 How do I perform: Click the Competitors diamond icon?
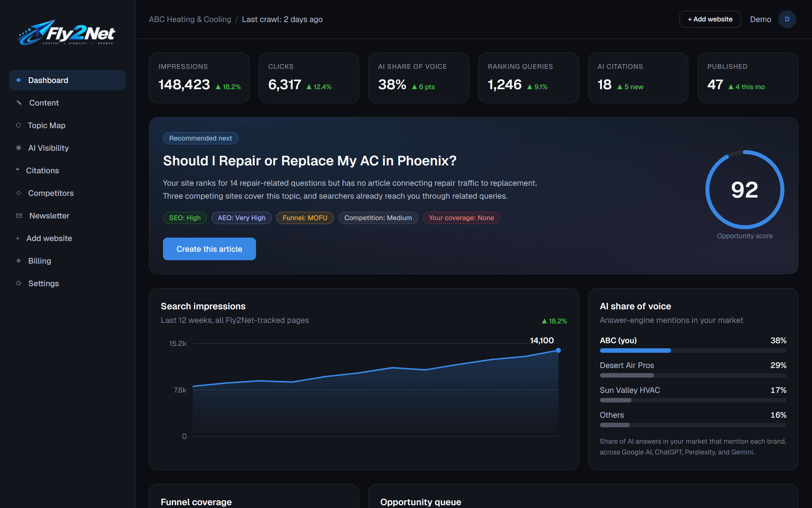(x=19, y=193)
